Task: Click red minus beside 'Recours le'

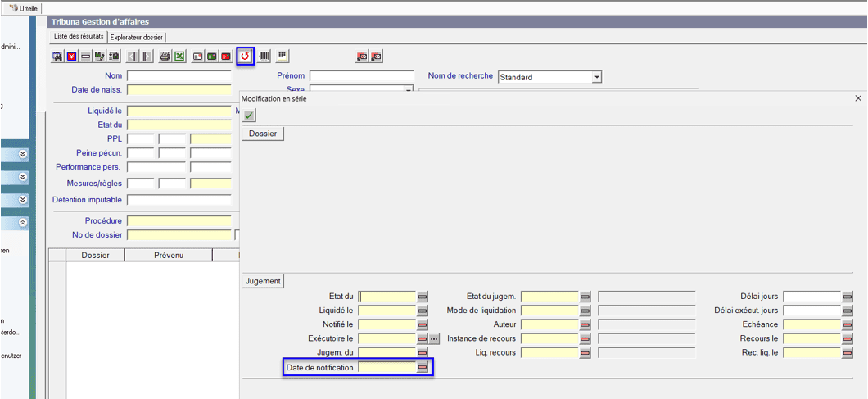Action: (x=848, y=338)
